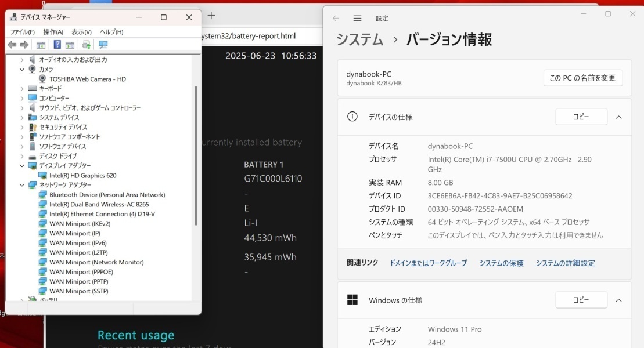This screenshot has height=348, width=644.
Task: Click Device Manager vertical scrollbar thumb
Action: click(x=196, y=155)
